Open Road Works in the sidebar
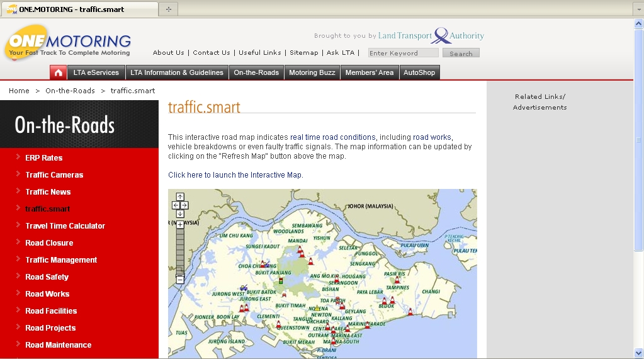644x359 pixels. pos(47,294)
